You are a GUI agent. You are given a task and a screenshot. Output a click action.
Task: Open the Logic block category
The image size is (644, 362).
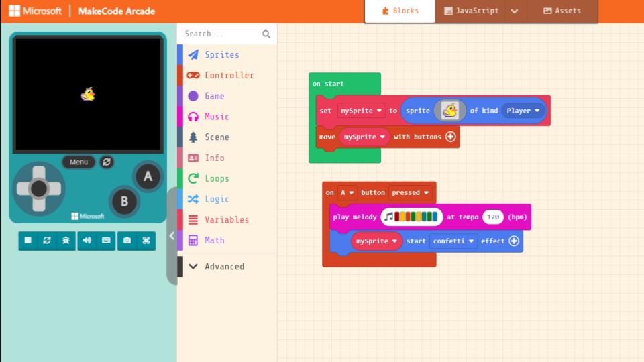tap(227, 199)
